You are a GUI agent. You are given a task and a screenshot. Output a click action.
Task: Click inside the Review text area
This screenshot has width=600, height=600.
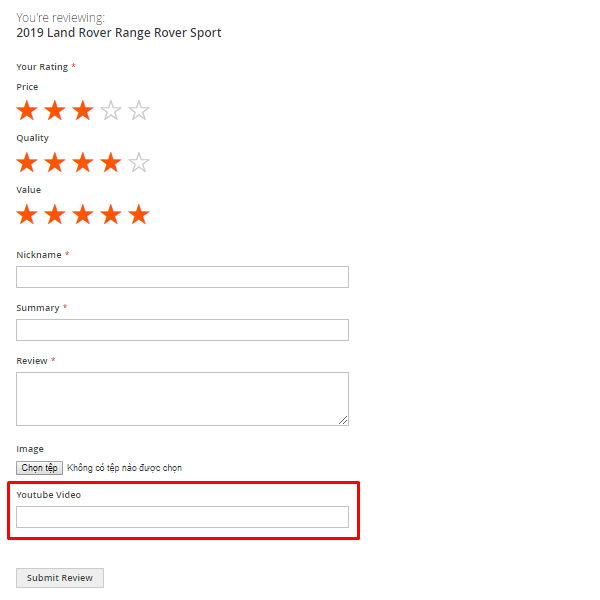[182, 398]
